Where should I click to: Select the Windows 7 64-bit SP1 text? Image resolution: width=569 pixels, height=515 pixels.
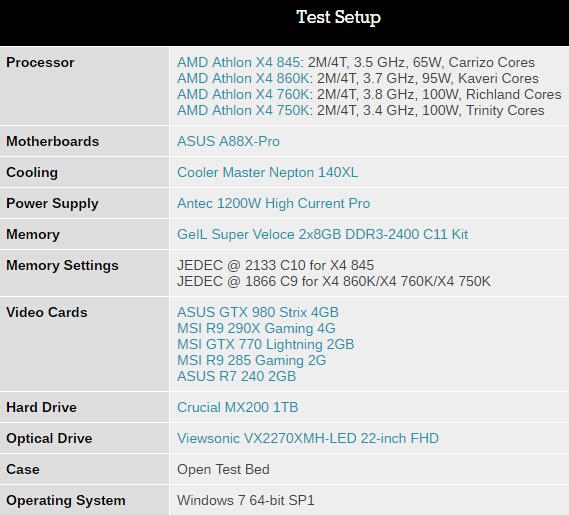246,500
